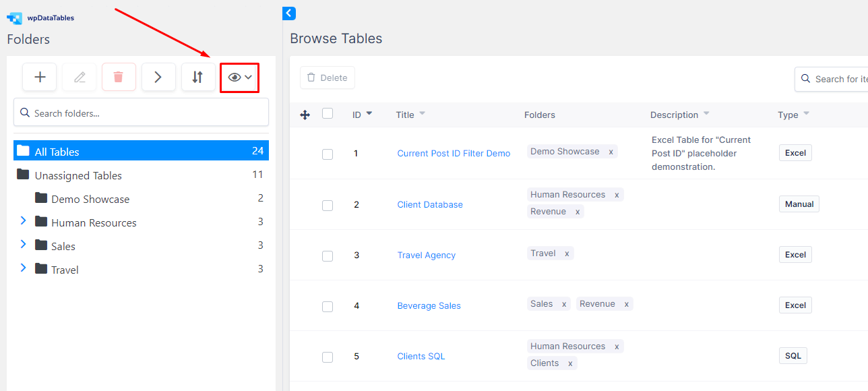Click the wpDataTables logo

[x=40, y=18]
